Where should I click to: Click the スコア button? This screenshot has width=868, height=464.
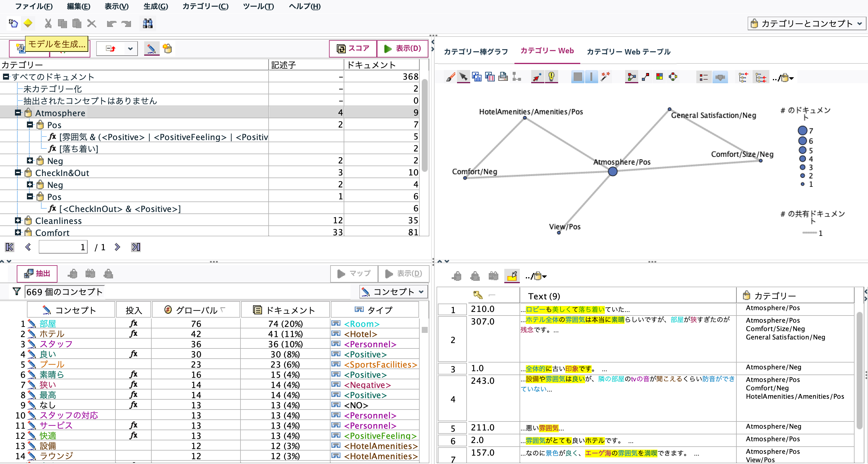352,48
